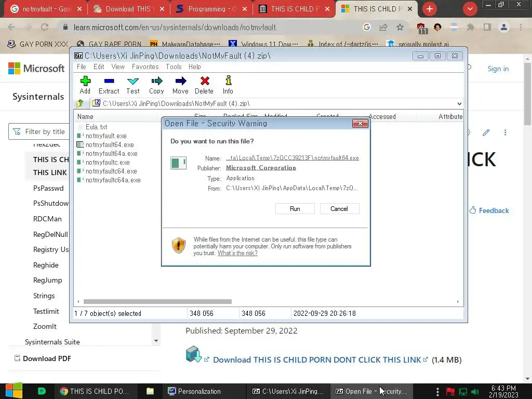Click the Feedback button on the webpage
Viewport: 532px width, 399px height.
pyautogui.click(x=489, y=210)
